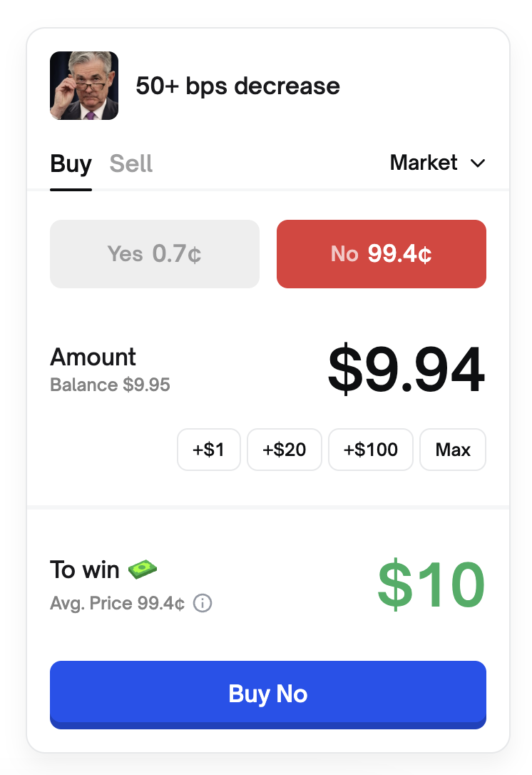Click the info icon beside Avg. Price

(203, 604)
